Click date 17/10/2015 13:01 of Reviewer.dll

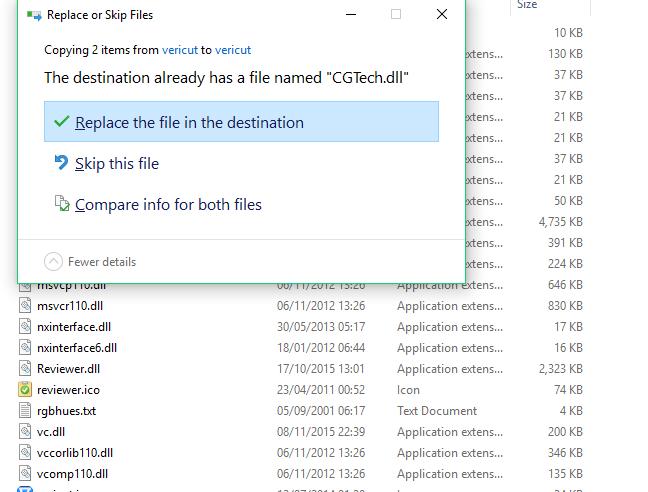pyautogui.click(x=321, y=369)
